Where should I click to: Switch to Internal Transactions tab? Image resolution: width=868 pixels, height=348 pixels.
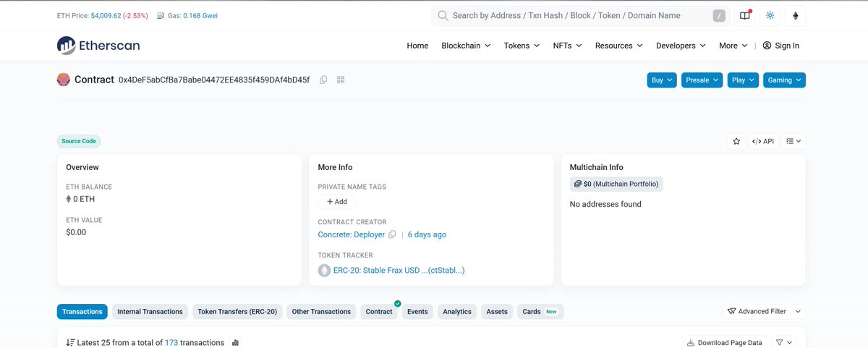[x=150, y=312]
